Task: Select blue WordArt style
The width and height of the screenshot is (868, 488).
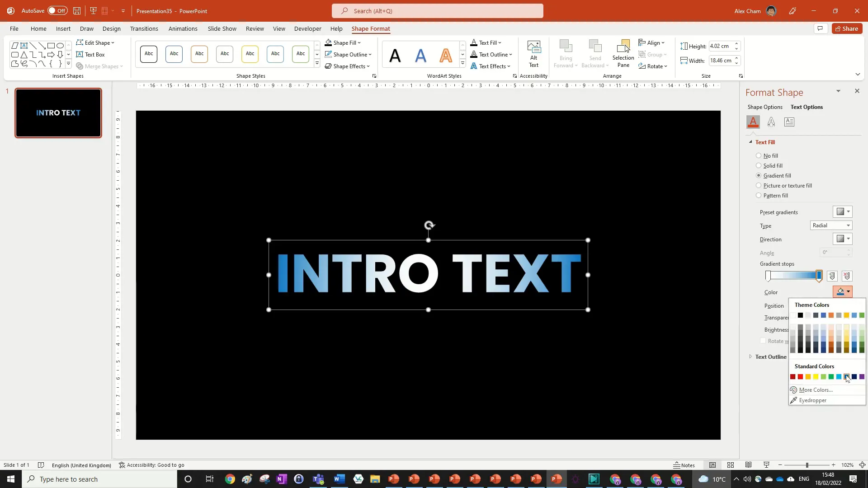Action: pos(420,55)
